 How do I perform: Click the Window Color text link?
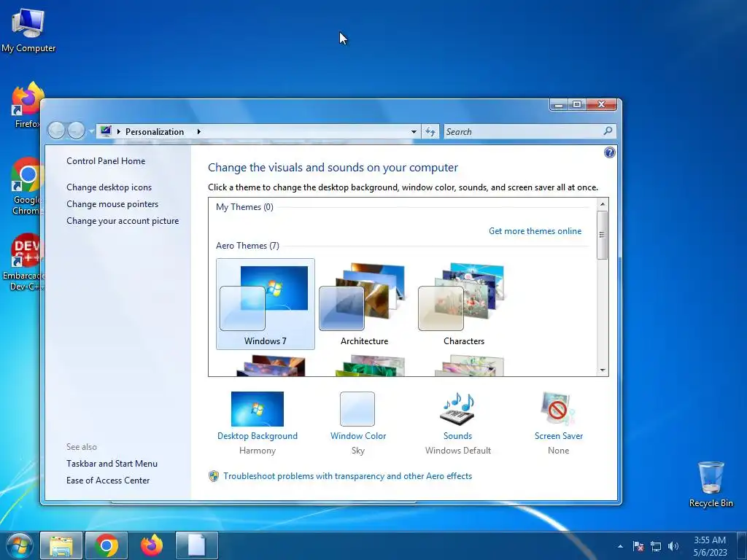point(358,436)
